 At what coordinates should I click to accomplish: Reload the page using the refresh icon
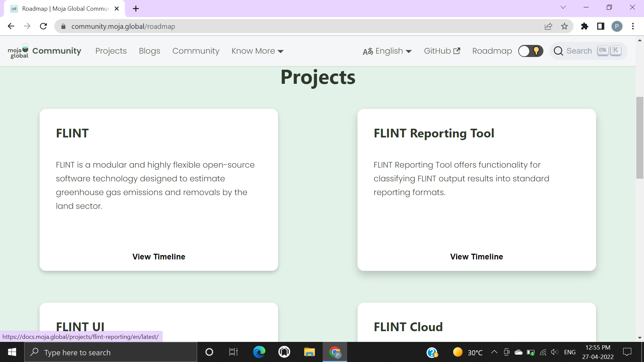(43, 26)
